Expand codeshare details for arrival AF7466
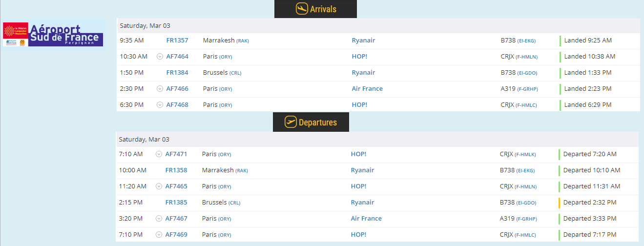 pyautogui.click(x=160, y=89)
